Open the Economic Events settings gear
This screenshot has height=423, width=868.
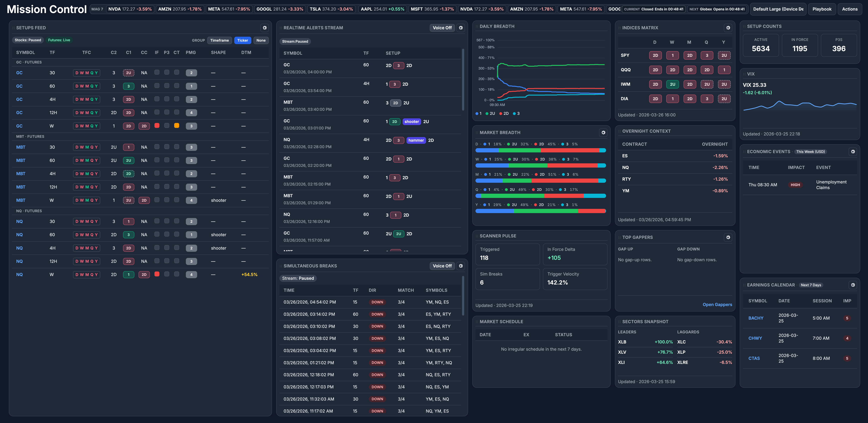853,152
